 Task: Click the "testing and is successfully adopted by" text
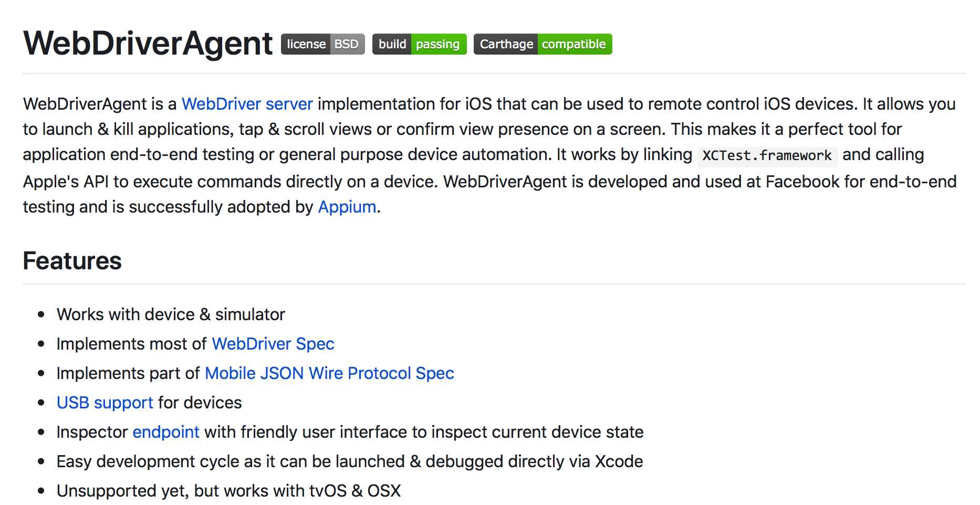(168, 207)
